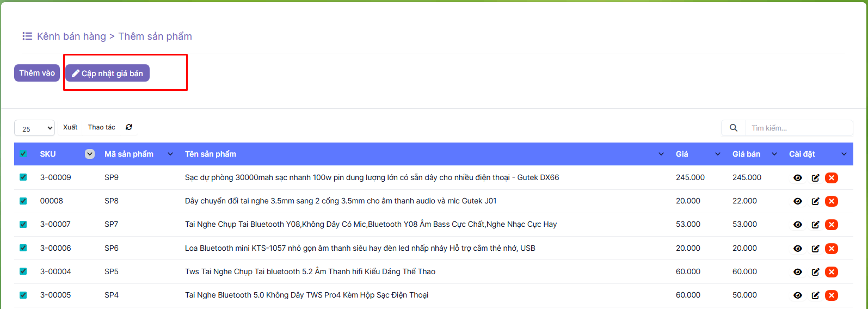Edit product SP8 using its pencil icon
The image size is (868, 309).
[815, 201]
